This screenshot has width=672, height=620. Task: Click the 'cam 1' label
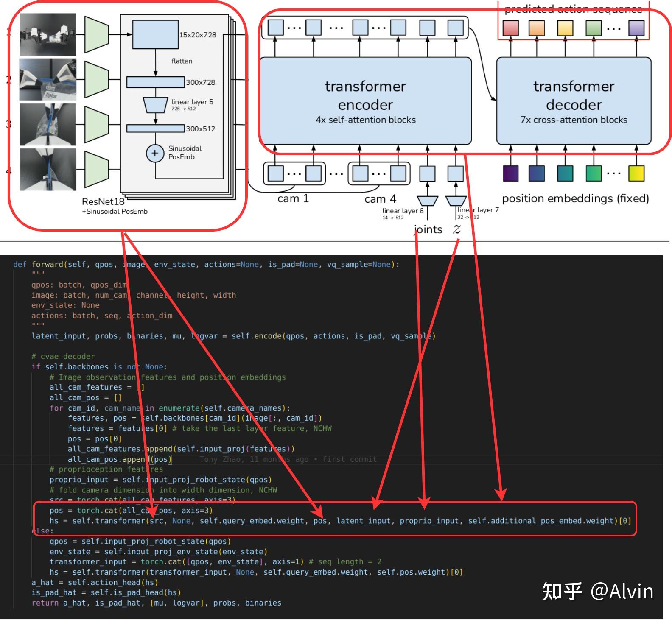pyautogui.click(x=293, y=198)
